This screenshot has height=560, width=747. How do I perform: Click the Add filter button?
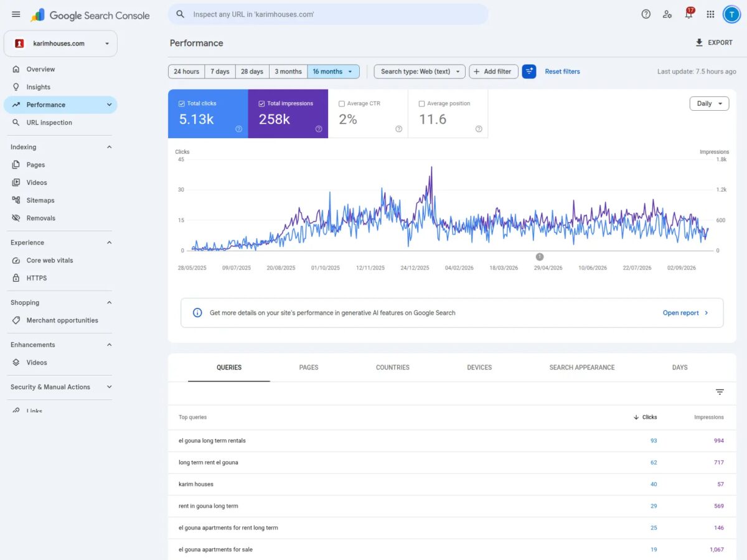(494, 72)
